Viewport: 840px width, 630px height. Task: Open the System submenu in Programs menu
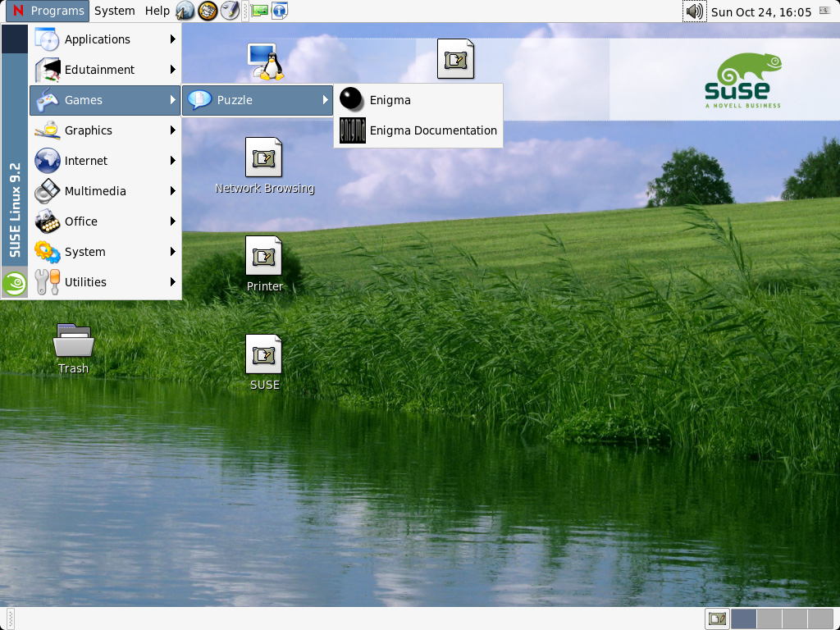click(x=105, y=252)
